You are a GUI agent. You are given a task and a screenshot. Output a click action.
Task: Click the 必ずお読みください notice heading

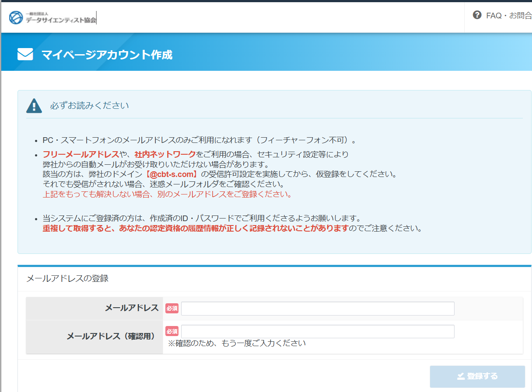(x=89, y=106)
